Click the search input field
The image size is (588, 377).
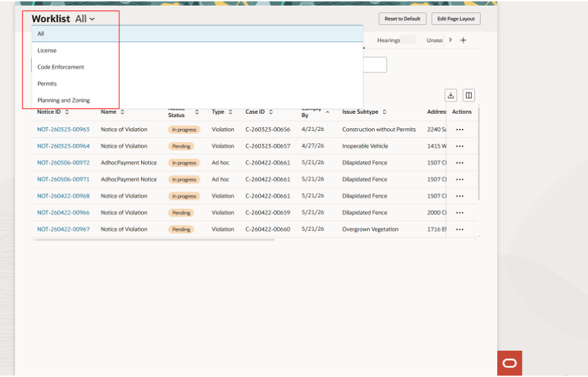[x=375, y=65]
